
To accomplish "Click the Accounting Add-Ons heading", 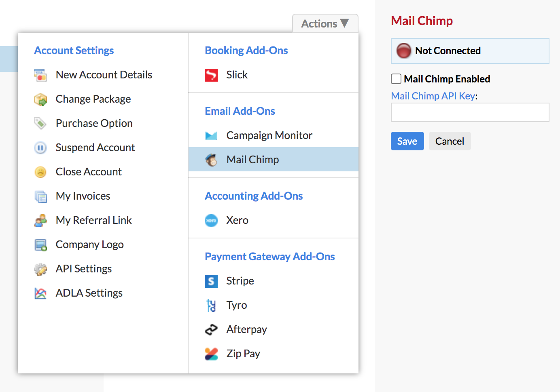I will tap(254, 196).
